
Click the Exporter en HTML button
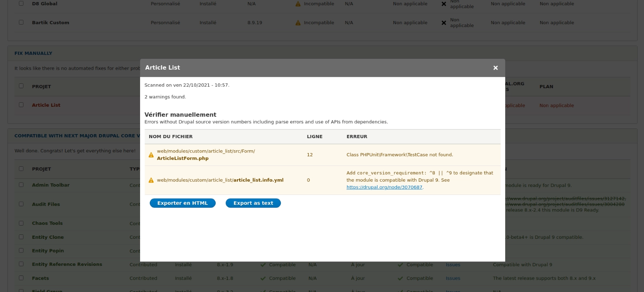(183, 203)
